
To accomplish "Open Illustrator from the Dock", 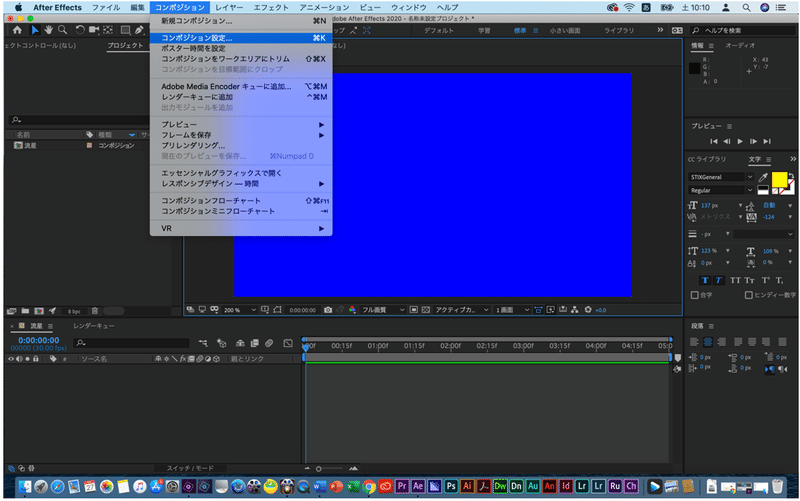I will pyautogui.click(x=467, y=486).
